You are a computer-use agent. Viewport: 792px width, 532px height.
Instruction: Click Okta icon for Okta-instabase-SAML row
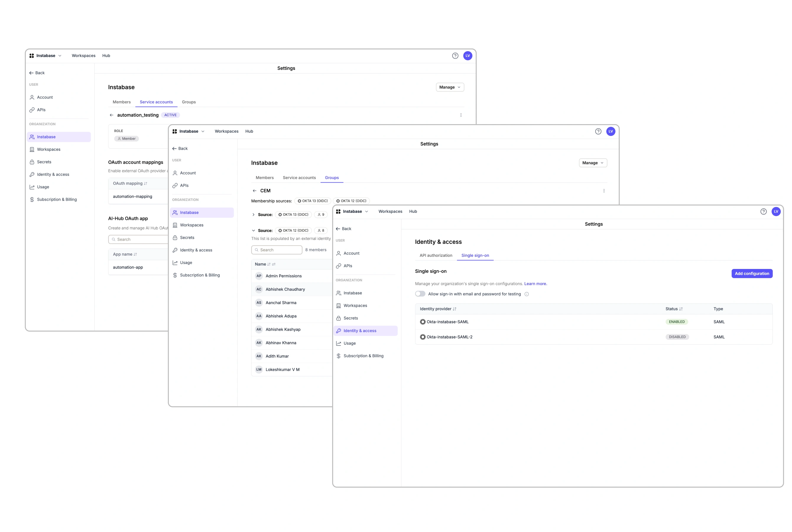(422, 322)
